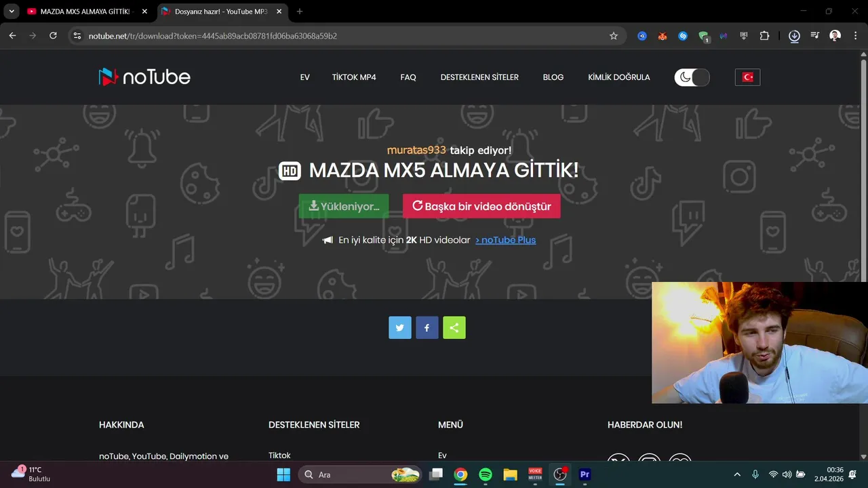The height and width of the screenshot is (488, 868).
Task: Close the MAZDA MX5 YouTube tab
Action: point(144,12)
